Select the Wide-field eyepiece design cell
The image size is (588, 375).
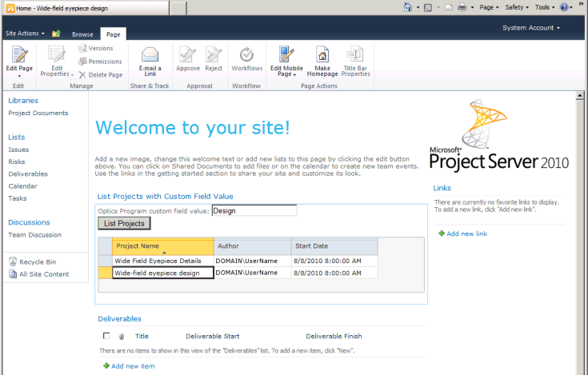pyautogui.click(x=163, y=273)
